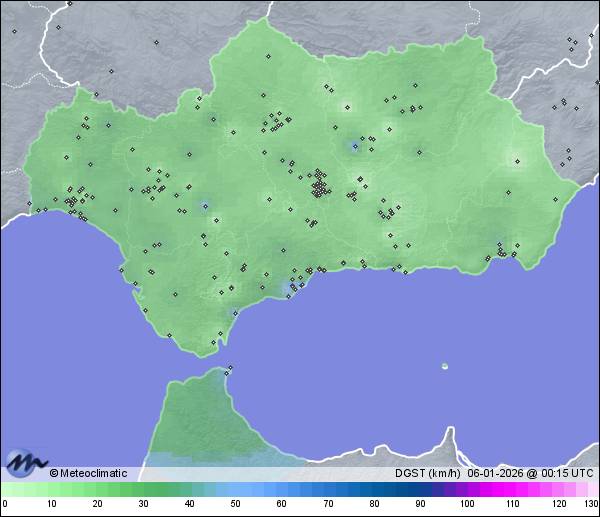Click the blue gust spot in the western interior
600x517 pixels.
[x=205, y=206]
